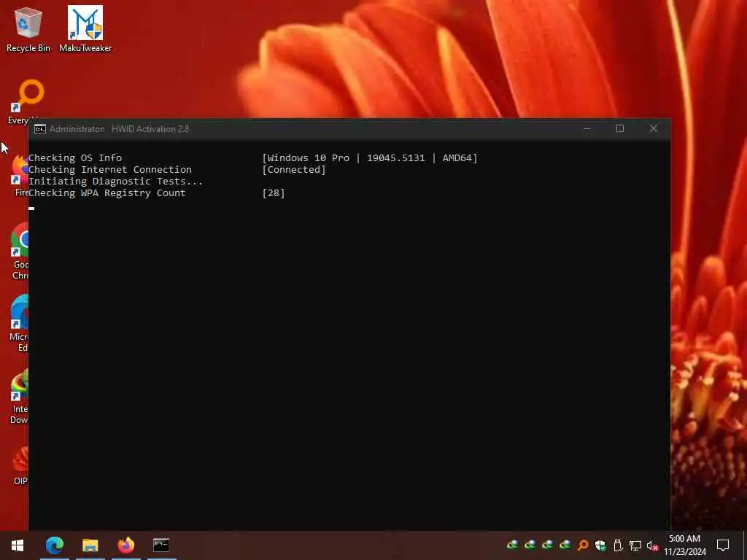Screen dimensions: 747x560
Task: Open the network connection tray icon
Action: tap(635, 545)
